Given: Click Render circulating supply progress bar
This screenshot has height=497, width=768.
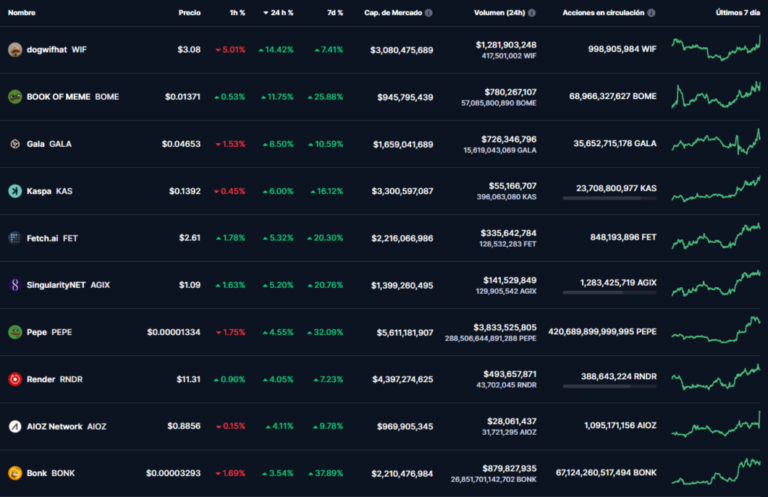Looking at the screenshot, I should coord(609,386).
